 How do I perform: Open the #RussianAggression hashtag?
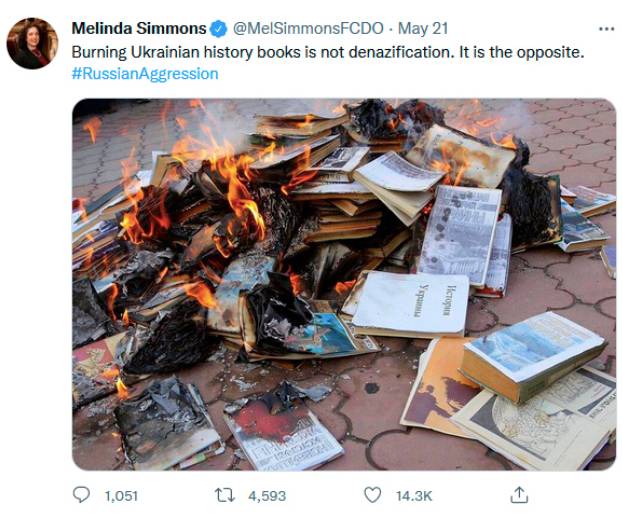[145, 74]
